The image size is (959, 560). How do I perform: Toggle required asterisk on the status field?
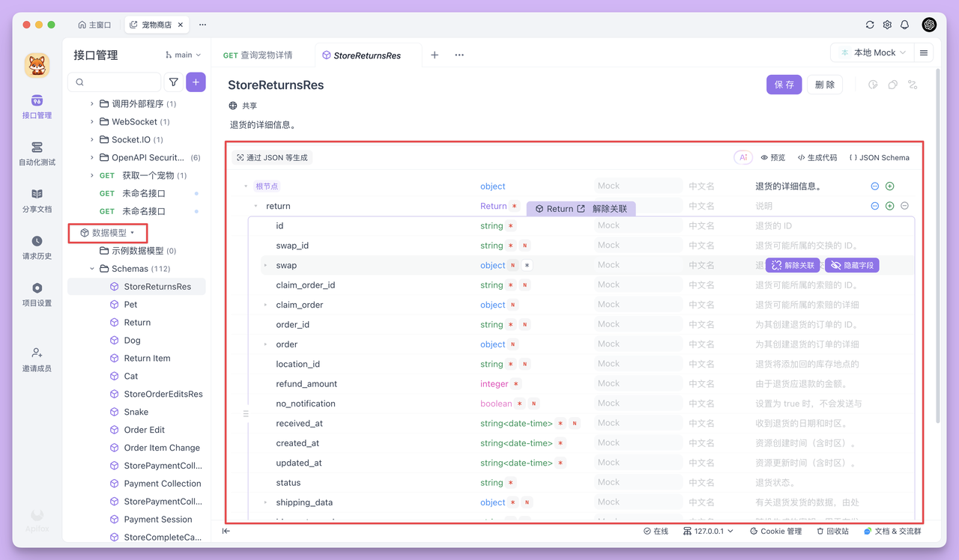coord(511,483)
